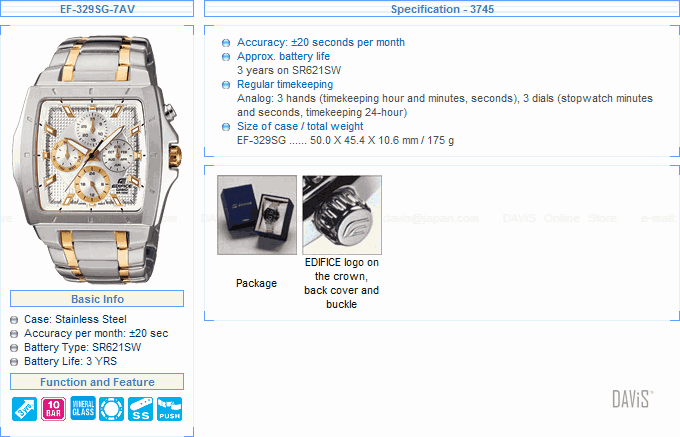Click the main EF-329SG watch photo
680x437 pixels.
97,160
